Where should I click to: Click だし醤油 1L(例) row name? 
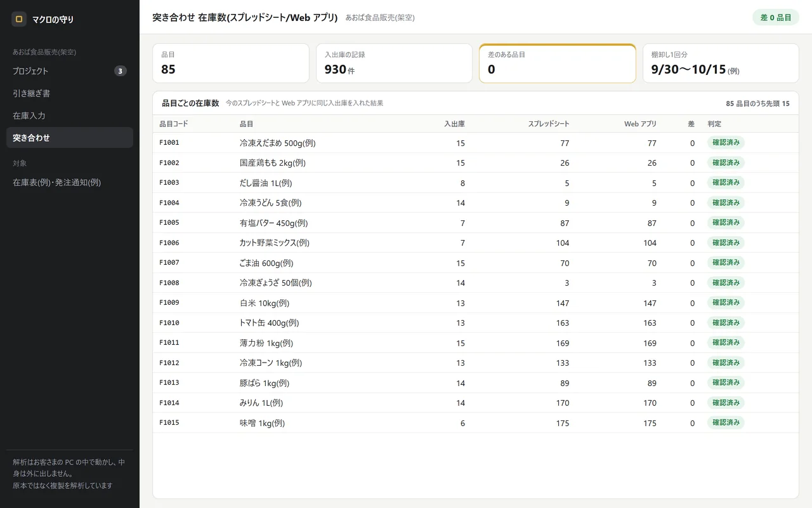[266, 183]
